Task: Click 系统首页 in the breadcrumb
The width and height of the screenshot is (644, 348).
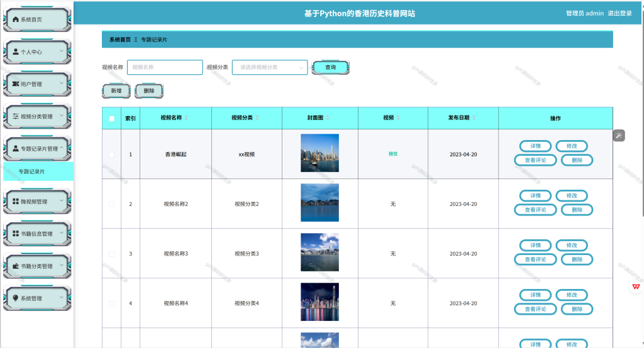Action: coord(120,40)
